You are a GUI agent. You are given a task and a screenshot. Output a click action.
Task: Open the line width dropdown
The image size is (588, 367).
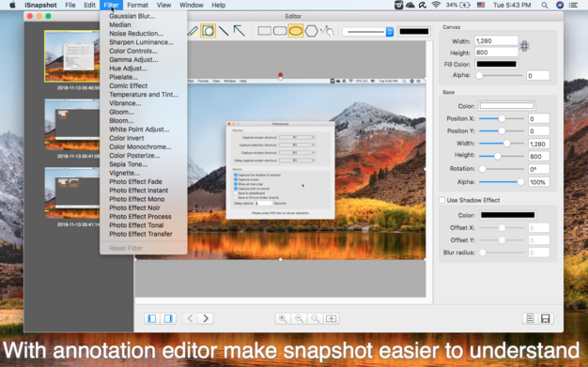[367, 32]
